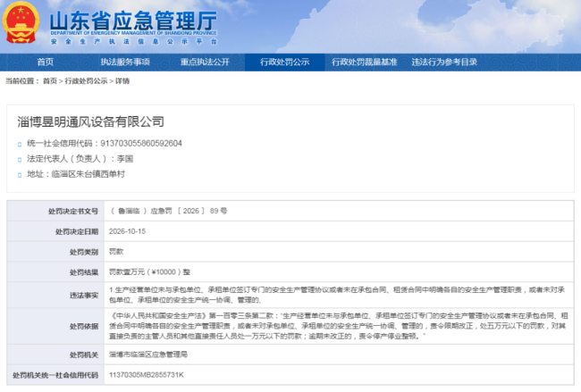Select authority name 淄博市临淄区应急管理局

(x=148, y=354)
